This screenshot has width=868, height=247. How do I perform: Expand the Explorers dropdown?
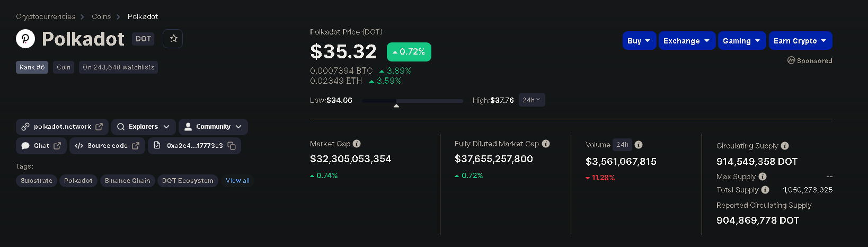click(144, 127)
